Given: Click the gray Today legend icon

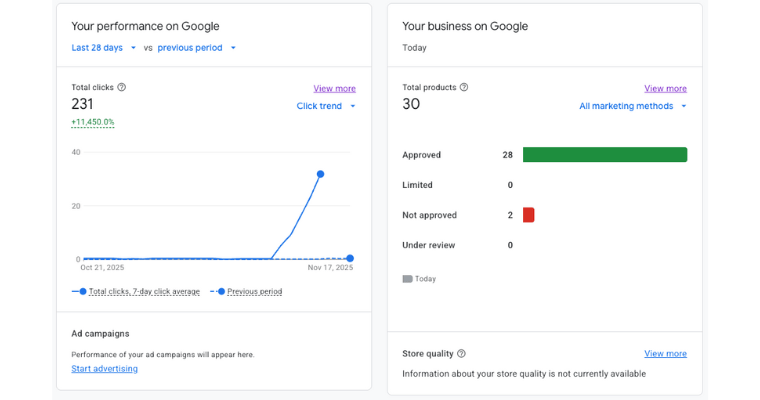Looking at the screenshot, I should [407, 279].
